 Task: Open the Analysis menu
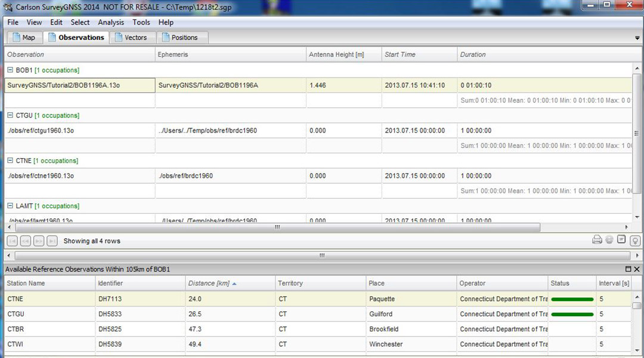(111, 22)
